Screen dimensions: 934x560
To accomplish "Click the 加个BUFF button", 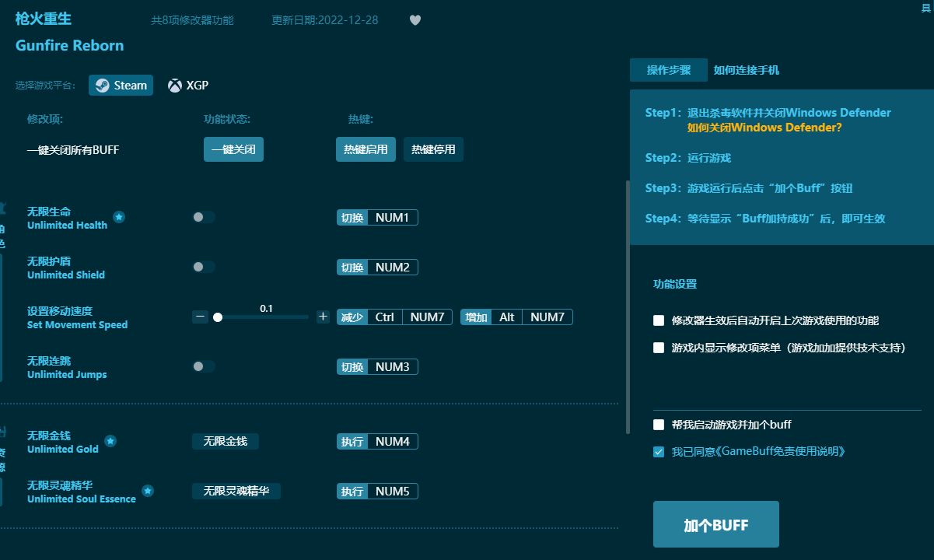I will tap(716, 525).
